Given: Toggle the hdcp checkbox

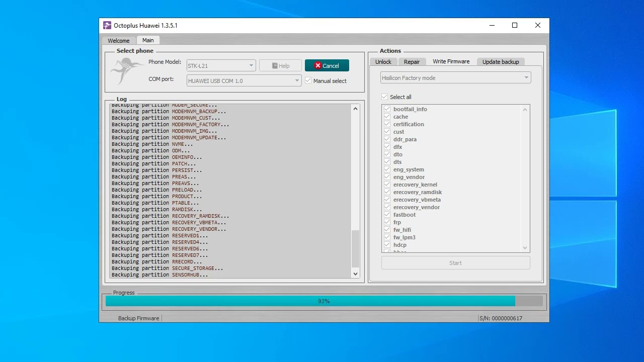Looking at the screenshot, I should point(387,245).
